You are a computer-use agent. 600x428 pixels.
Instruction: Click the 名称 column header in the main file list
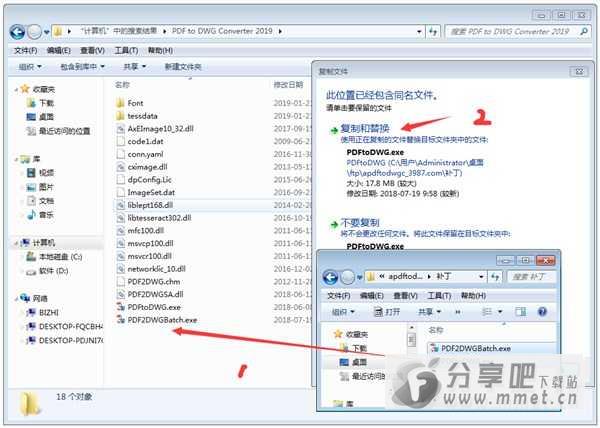point(122,85)
